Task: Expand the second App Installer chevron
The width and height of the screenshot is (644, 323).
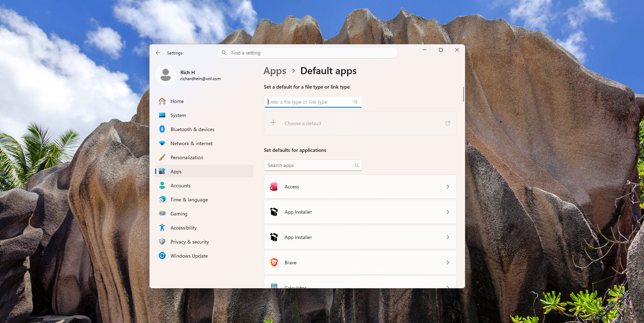Action: (448, 237)
